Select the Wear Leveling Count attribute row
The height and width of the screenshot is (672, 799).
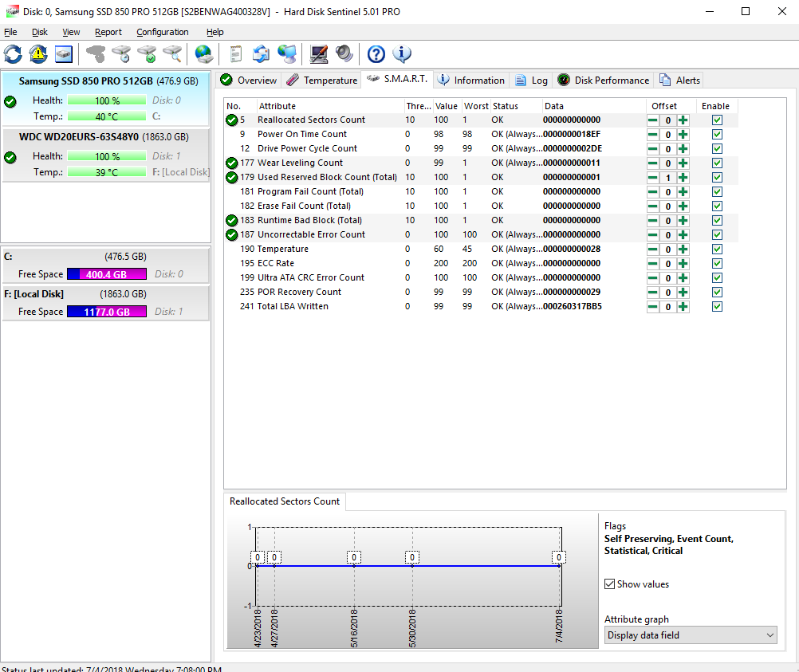299,163
